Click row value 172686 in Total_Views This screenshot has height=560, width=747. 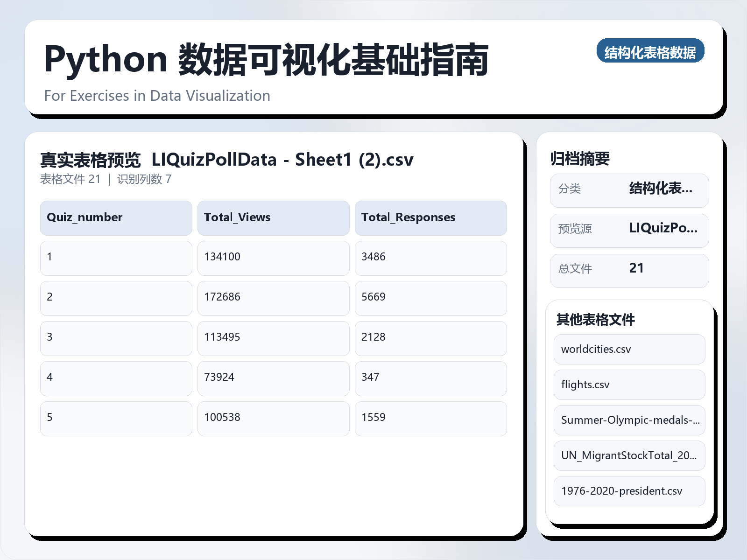(x=274, y=298)
